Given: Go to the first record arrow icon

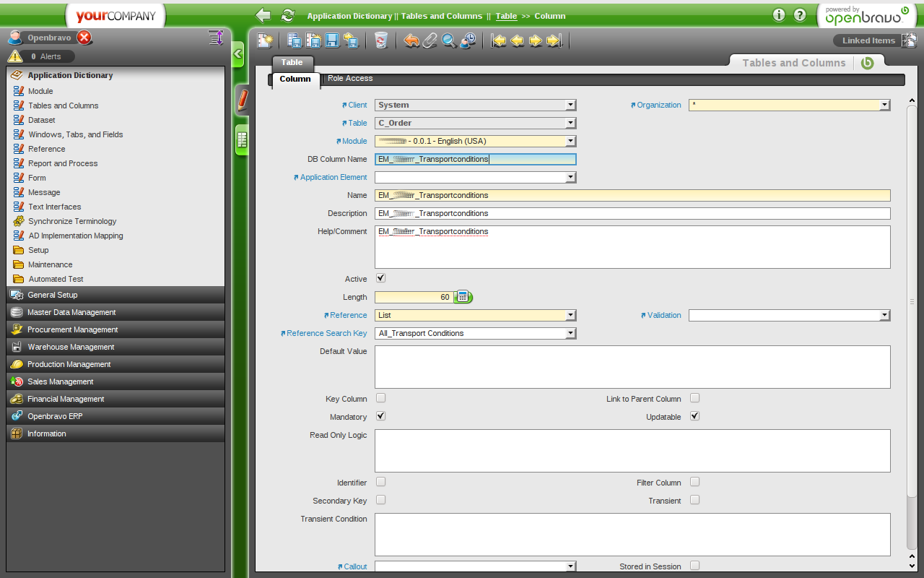Looking at the screenshot, I should [499, 40].
